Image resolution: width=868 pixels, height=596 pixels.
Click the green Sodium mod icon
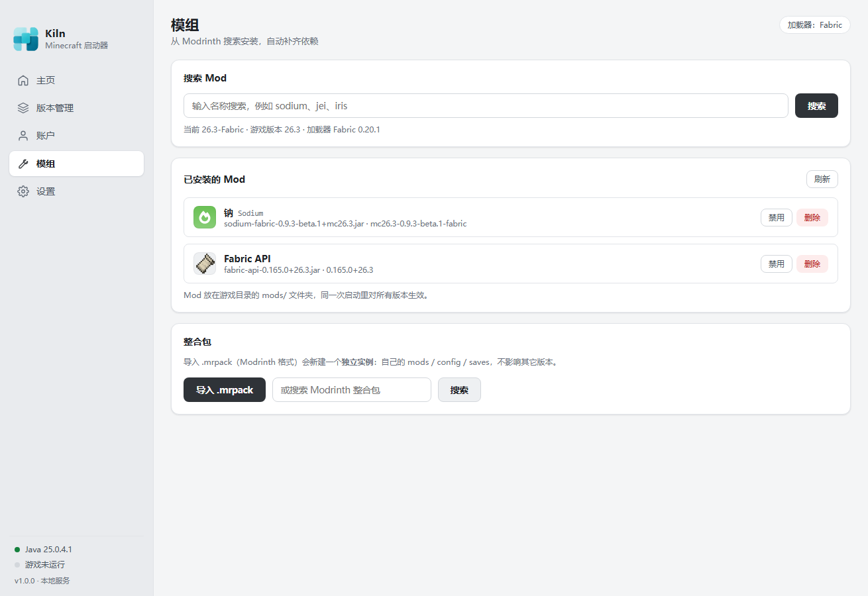click(205, 217)
